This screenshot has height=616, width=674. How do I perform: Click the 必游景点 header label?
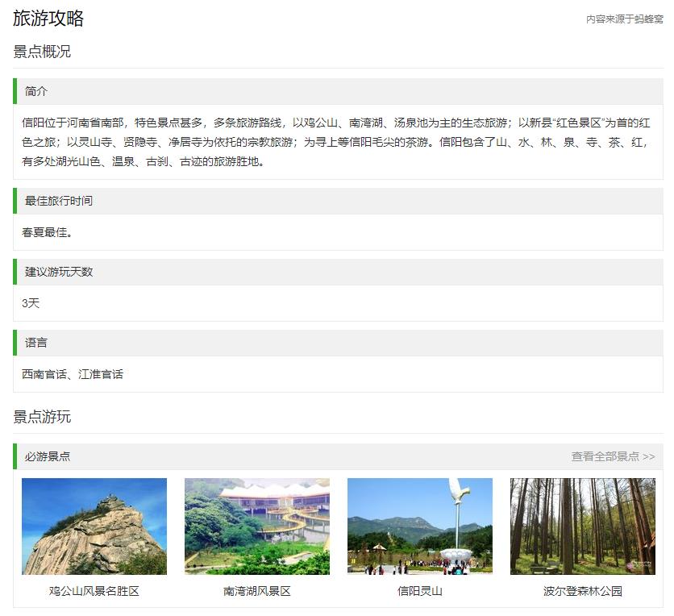click(x=48, y=456)
